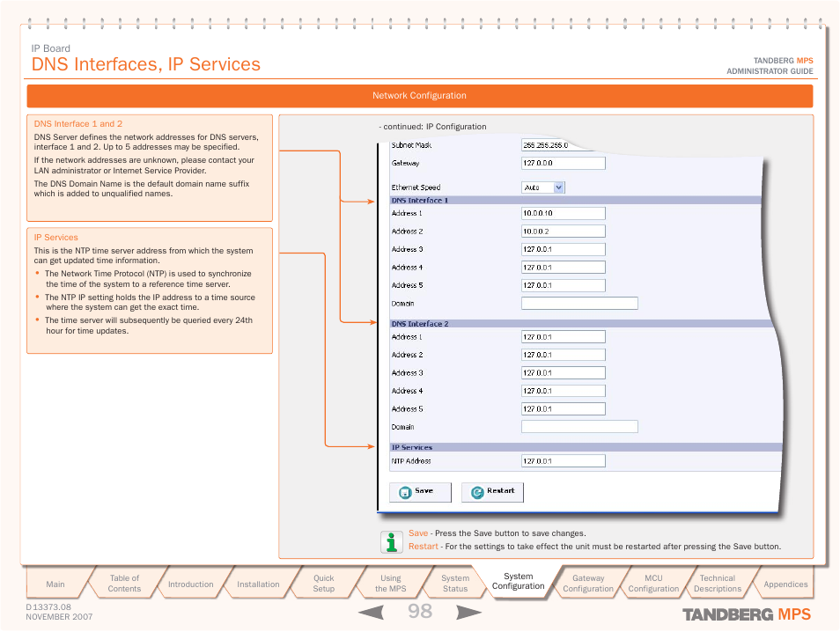This screenshot has width=840, height=632.
Task: Click the Gateway input field
Action: [x=563, y=163]
